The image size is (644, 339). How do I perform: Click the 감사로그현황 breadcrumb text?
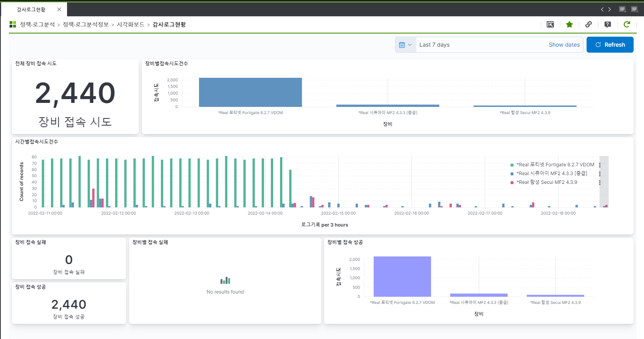(169, 24)
